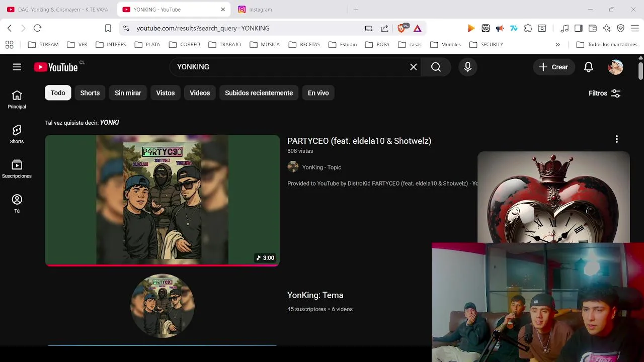The image size is (644, 362).
Task: Go to the YouTube home logo
Action: 56,67
